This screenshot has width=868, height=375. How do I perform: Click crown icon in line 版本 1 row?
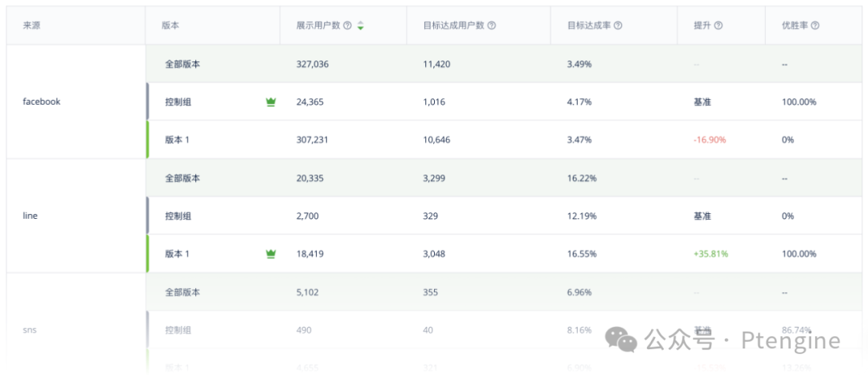[271, 254]
